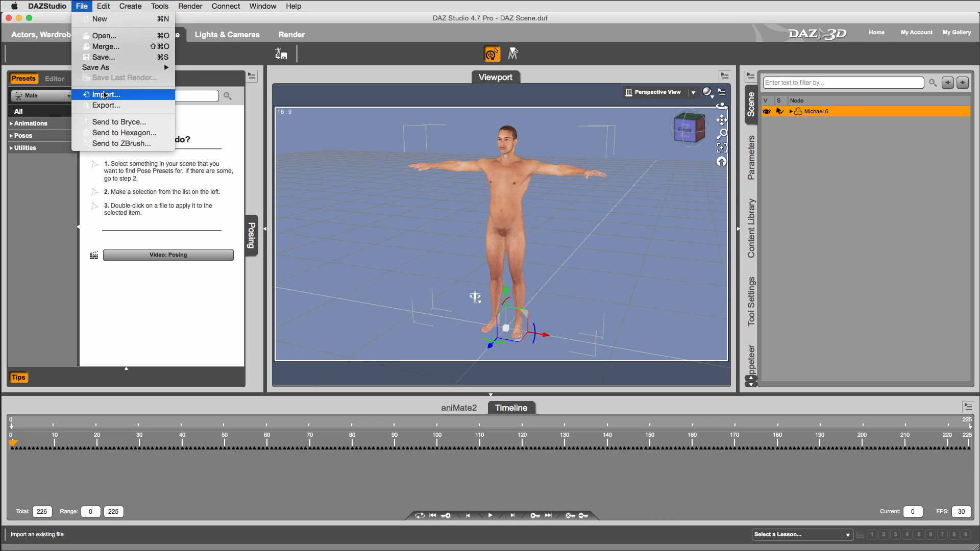Open the Male filter dropdown
Image resolution: width=980 pixels, height=551 pixels.
pos(42,96)
